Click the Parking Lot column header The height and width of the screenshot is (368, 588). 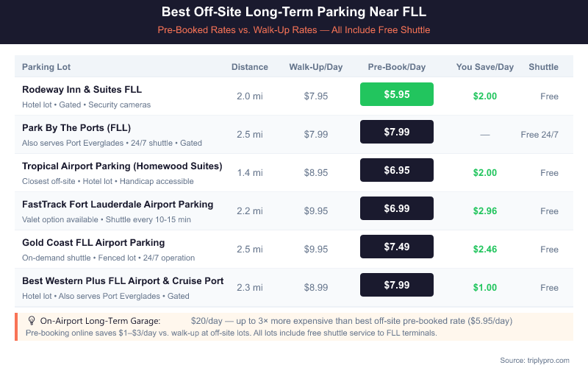click(46, 67)
